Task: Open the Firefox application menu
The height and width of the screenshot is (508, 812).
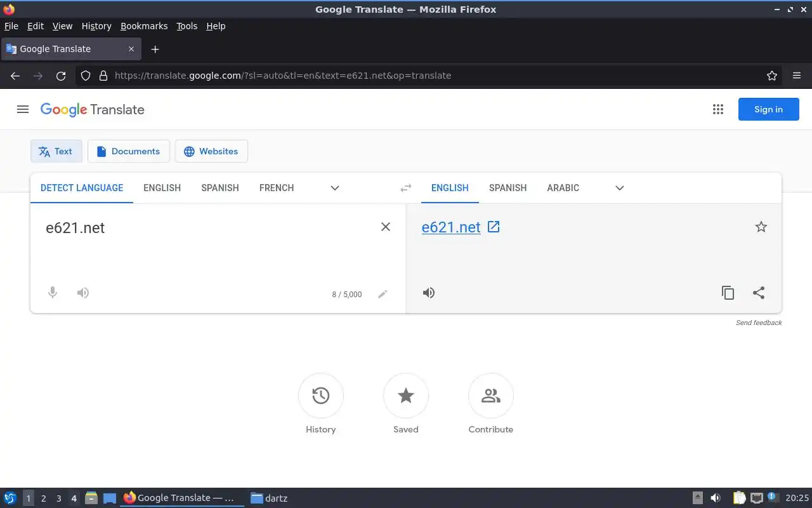Action: pyautogui.click(x=797, y=76)
